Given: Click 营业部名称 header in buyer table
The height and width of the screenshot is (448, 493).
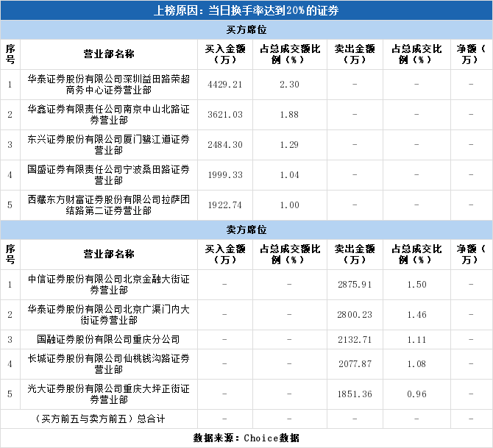Looking at the screenshot, I should point(109,54).
